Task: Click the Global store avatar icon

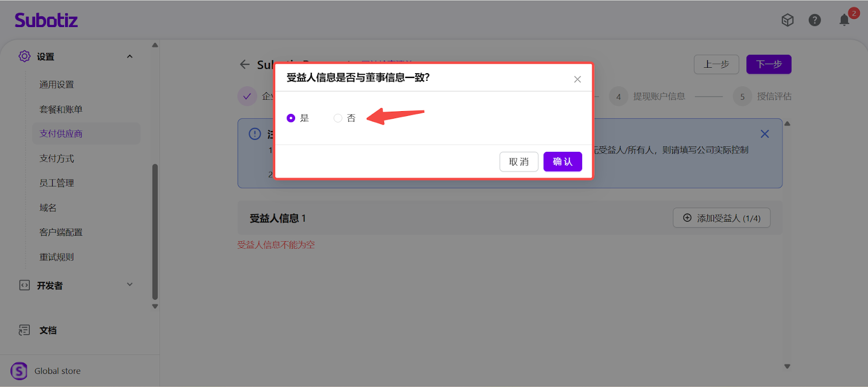Action: point(19,371)
